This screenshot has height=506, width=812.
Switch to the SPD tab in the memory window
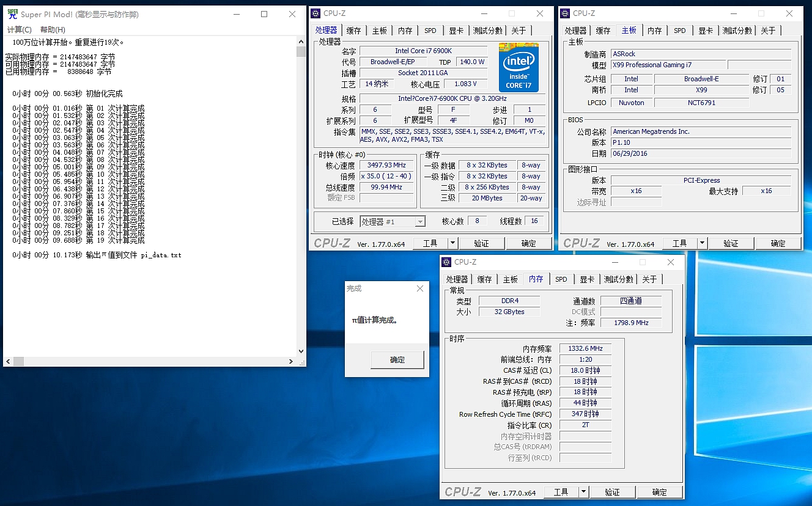(561, 279)
